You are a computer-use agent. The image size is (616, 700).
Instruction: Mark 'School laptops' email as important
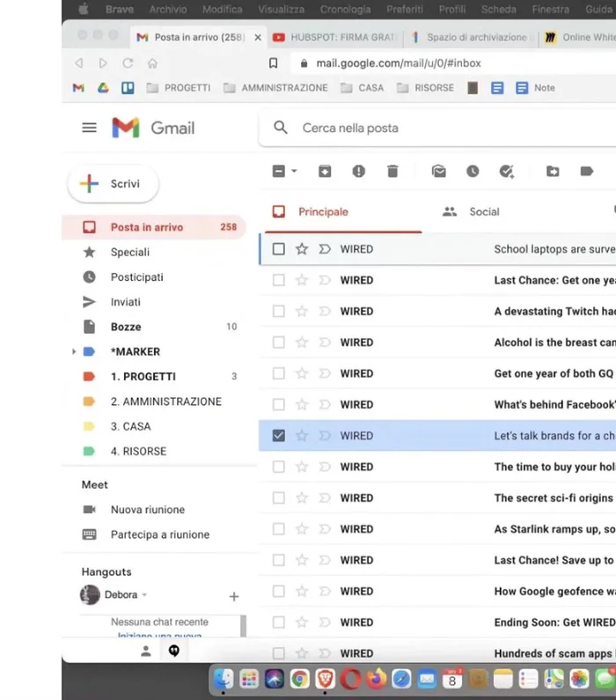coord(325,249)
